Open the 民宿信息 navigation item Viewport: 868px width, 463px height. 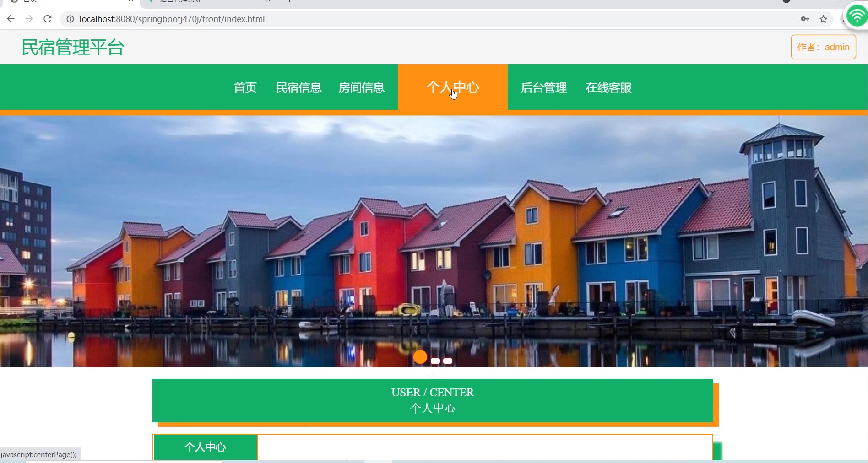[x=299, y=87]
